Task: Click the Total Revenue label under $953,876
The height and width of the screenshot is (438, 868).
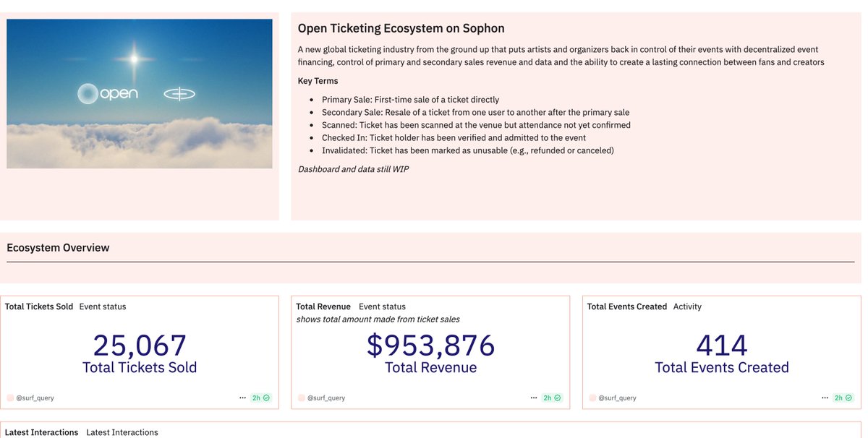Action: point(431,367)
